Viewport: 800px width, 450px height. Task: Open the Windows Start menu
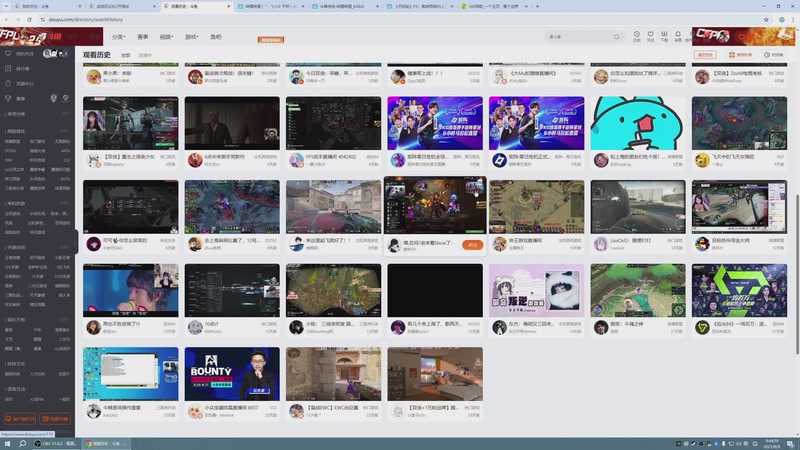click(x=7, y=444)
